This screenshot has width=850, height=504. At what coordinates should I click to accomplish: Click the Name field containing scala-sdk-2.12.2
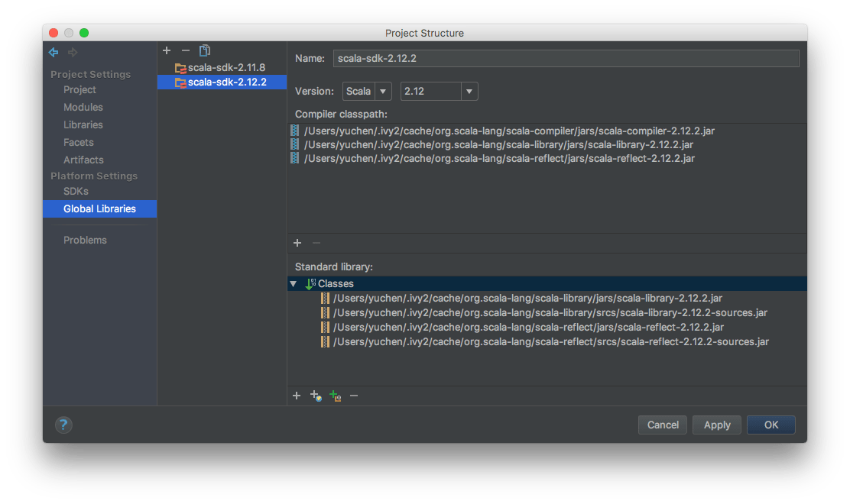566,59
